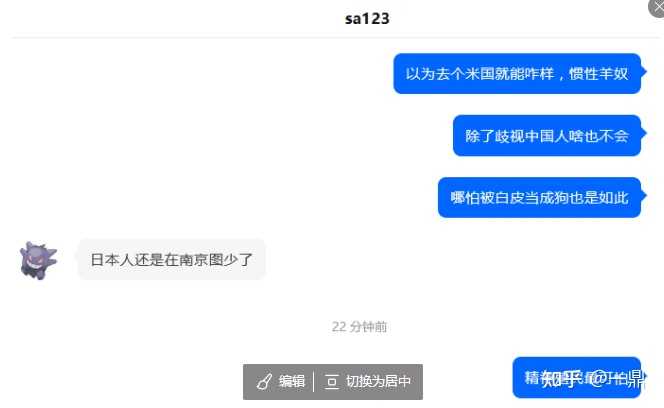Click the 22 分钟前 timestamp
Screen dimensions: 664x408
click(359, 327)
